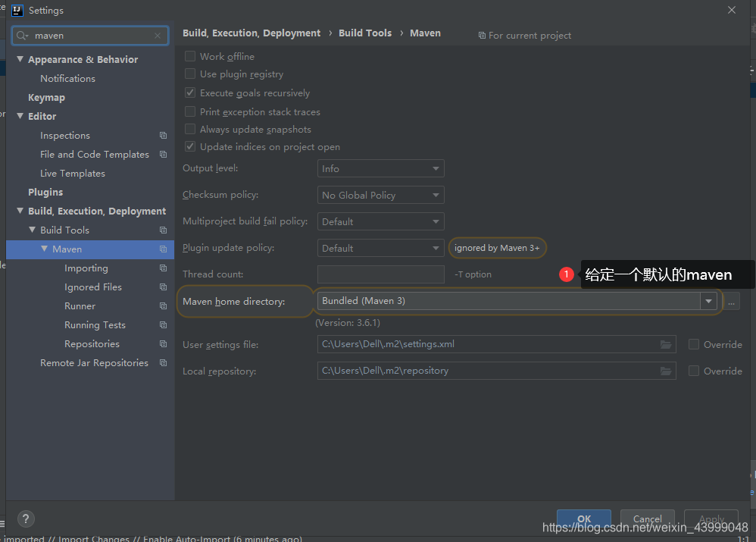The image size is (756, 542).
Task: Enable the Work offline checkbox
Action: pyautogui.click(x=190, y=56)
